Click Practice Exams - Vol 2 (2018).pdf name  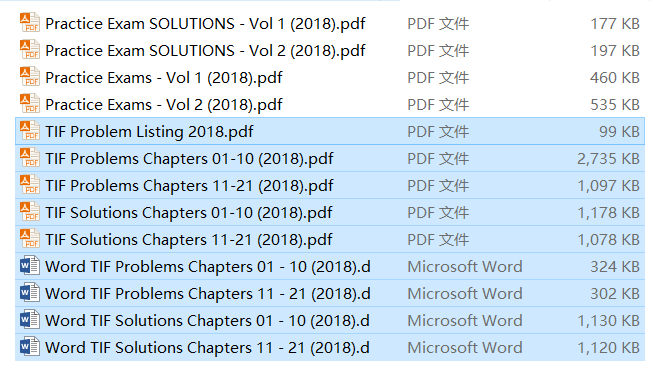[164, 105]
